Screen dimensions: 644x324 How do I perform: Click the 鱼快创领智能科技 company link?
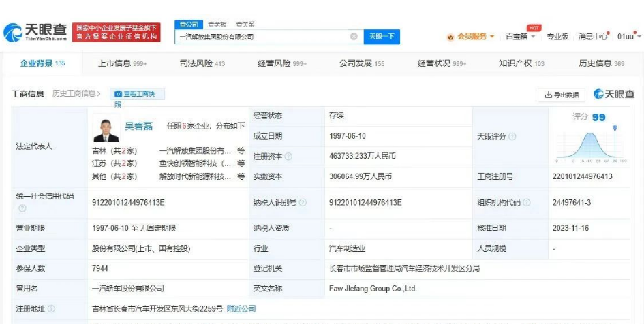pos(195,163)
